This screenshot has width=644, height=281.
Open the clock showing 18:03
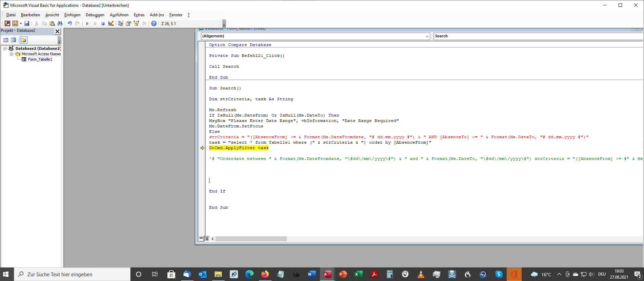point(619,274)
